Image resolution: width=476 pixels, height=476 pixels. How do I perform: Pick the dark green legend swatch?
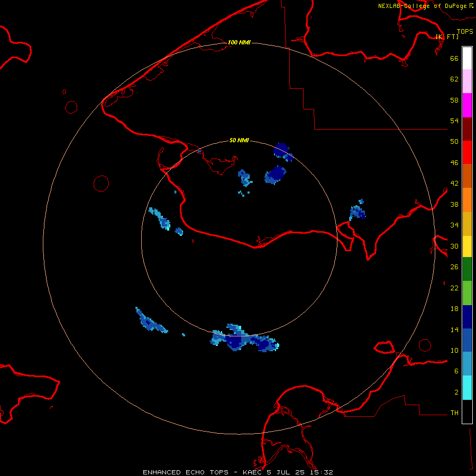467,269
